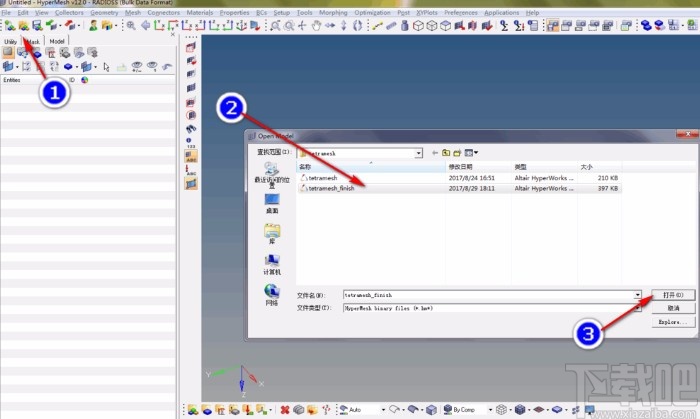Open the look-in folder dropdown

[x=418, y=153]
